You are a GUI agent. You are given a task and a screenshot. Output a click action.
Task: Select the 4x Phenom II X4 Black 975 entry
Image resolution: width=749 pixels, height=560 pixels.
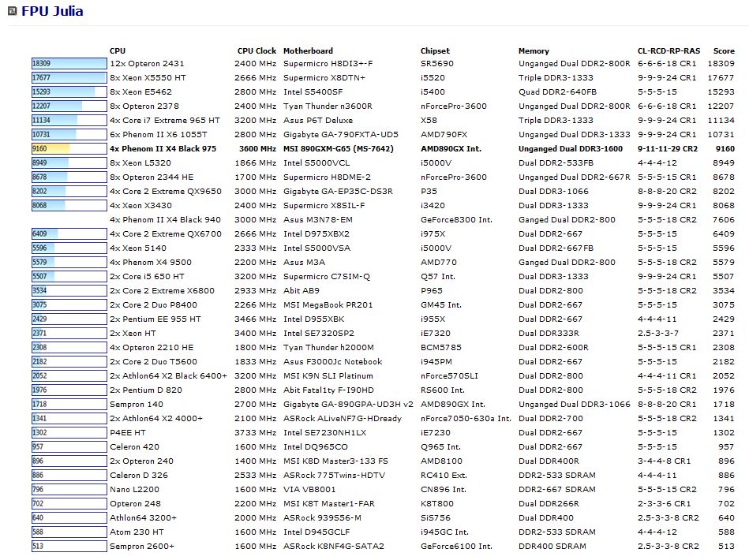[x=163, y=148]
